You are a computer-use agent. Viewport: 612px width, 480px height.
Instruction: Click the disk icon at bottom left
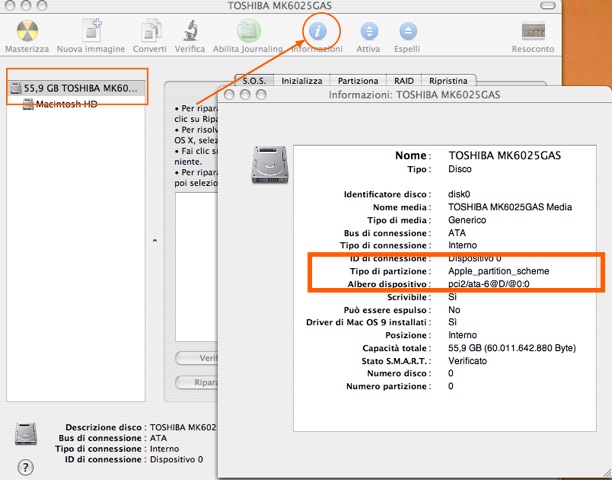26,434
